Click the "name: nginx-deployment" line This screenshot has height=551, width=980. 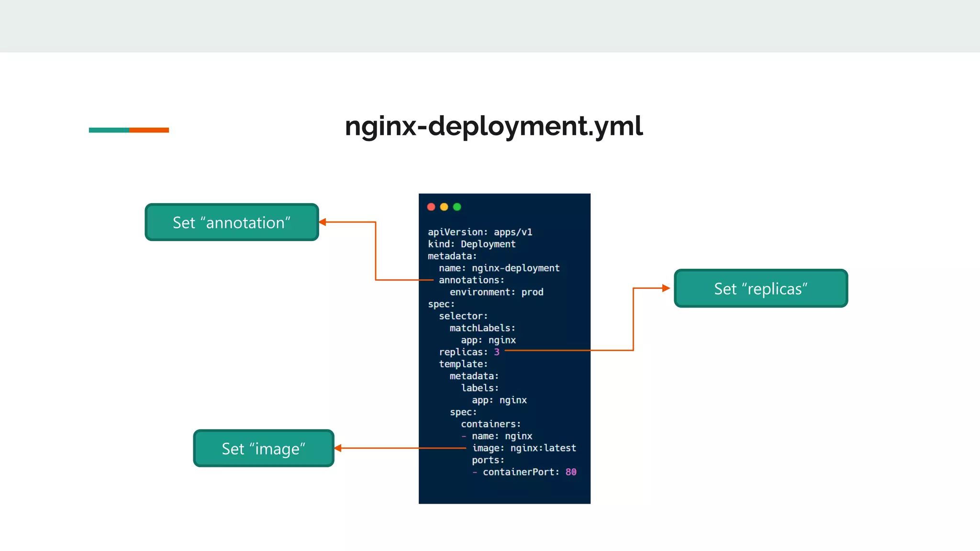click(499, 268)
